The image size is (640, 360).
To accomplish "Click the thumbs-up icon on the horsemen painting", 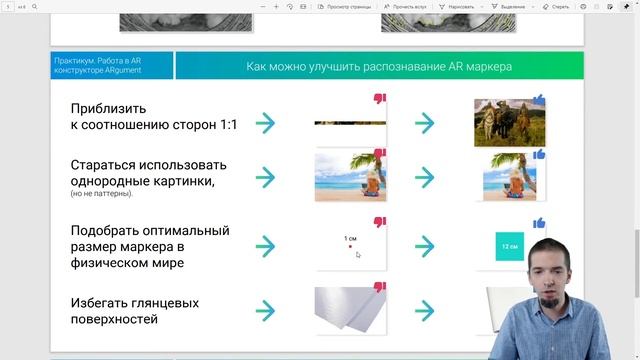I will click(x=539, y=99).
